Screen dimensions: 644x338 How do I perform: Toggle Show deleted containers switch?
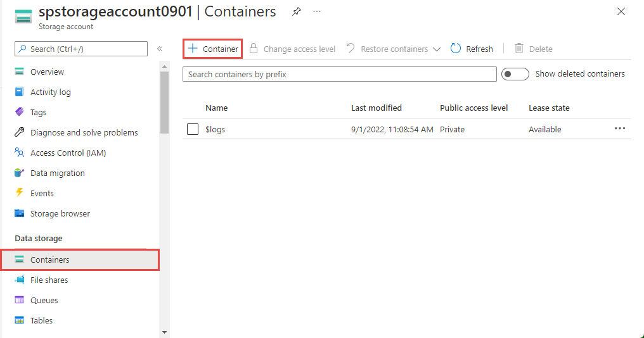coord(515,74)
